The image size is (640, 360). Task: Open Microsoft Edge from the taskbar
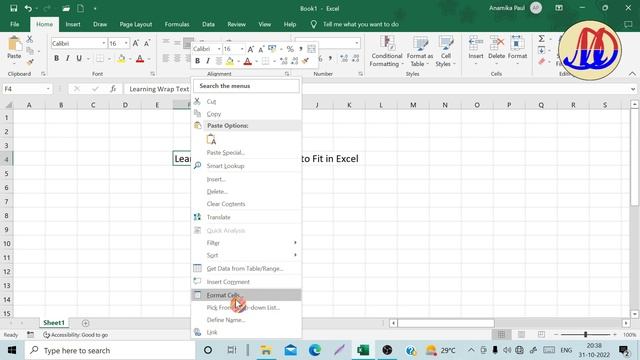coord(315,350)
